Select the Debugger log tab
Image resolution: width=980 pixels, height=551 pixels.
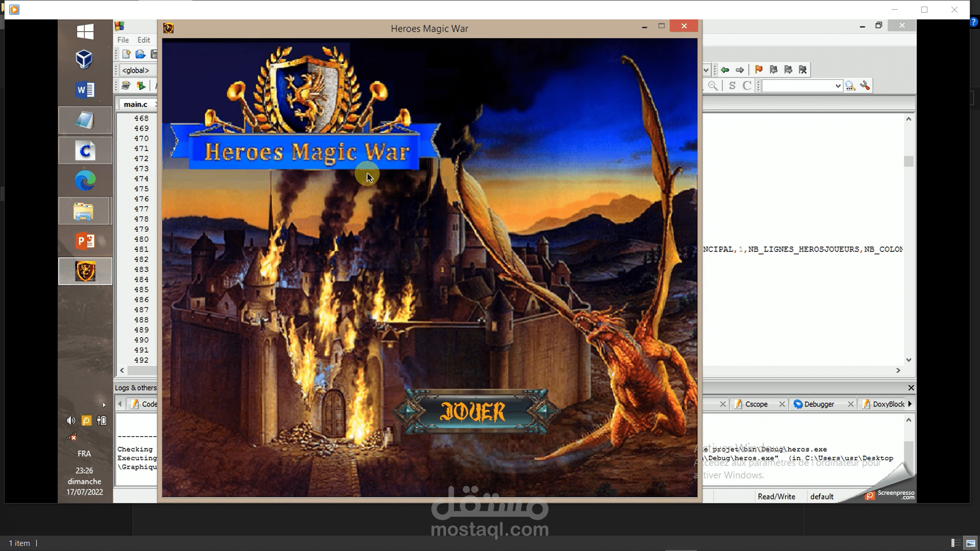(x=819, y=404)
